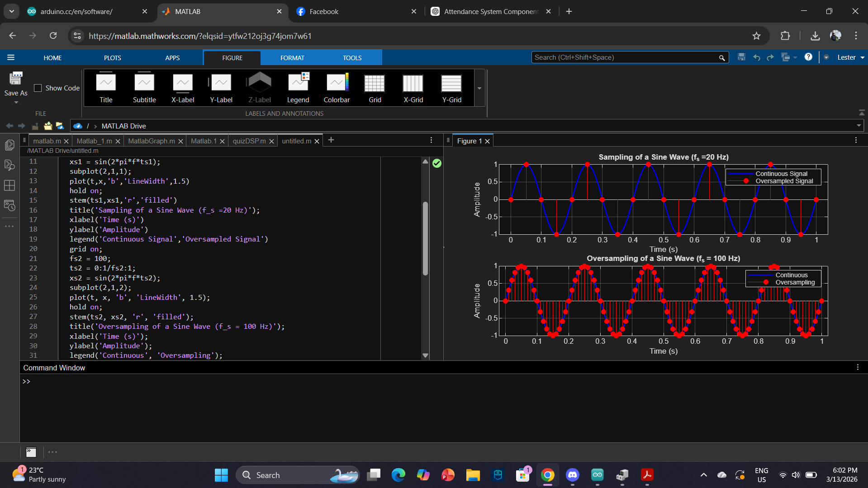Viewport: 868px width, 488px height.
Task: Expand the Labels and Annotations gallery
Action: pyautogui.click(x=479, y=88)
